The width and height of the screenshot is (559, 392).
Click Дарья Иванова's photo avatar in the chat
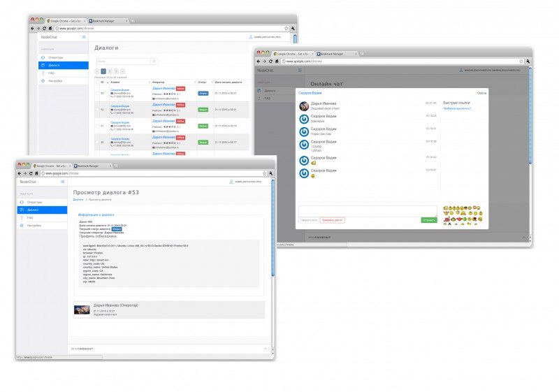pos(304,106)
